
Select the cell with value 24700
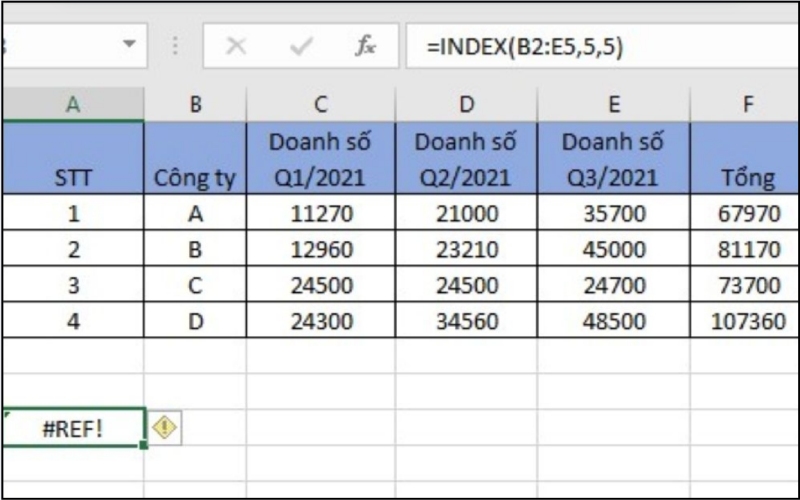613,284
